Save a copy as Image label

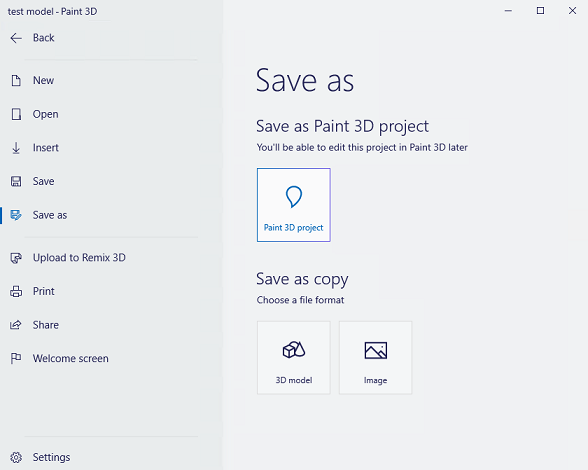(x=375, y=380)
